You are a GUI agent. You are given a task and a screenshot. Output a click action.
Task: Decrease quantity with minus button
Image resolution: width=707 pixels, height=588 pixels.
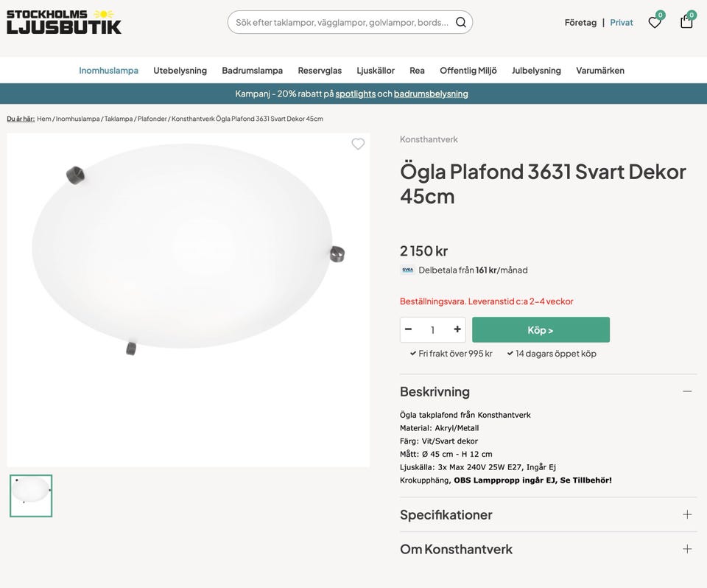tap(409, 329)
